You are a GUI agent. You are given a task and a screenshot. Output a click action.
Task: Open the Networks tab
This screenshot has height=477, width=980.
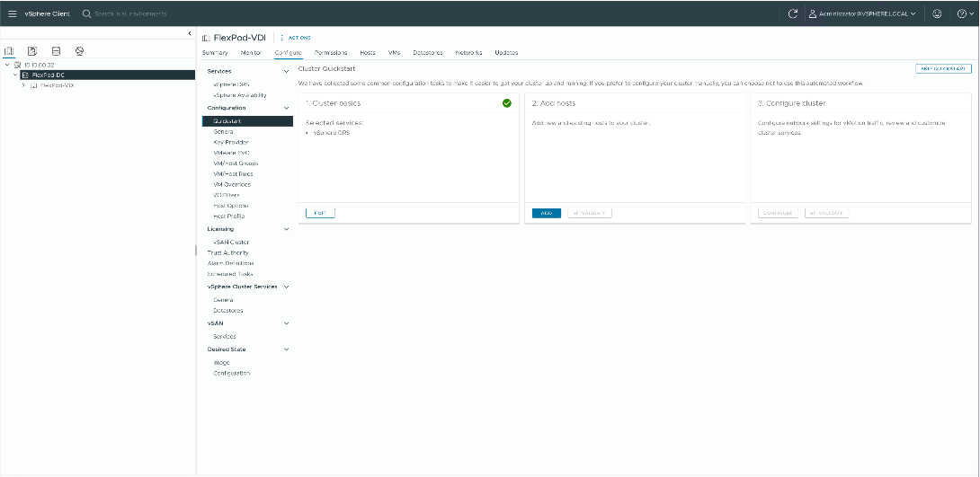(x=468, y=52)
